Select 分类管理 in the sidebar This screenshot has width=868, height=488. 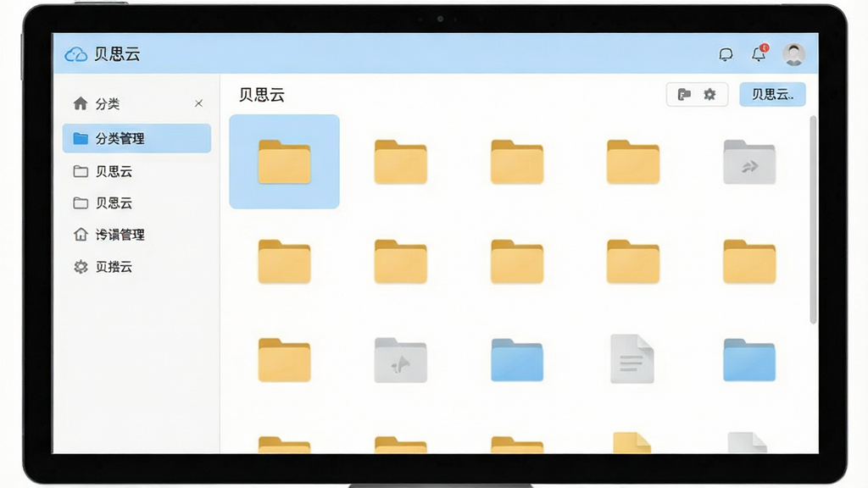(x=136, y=138)
